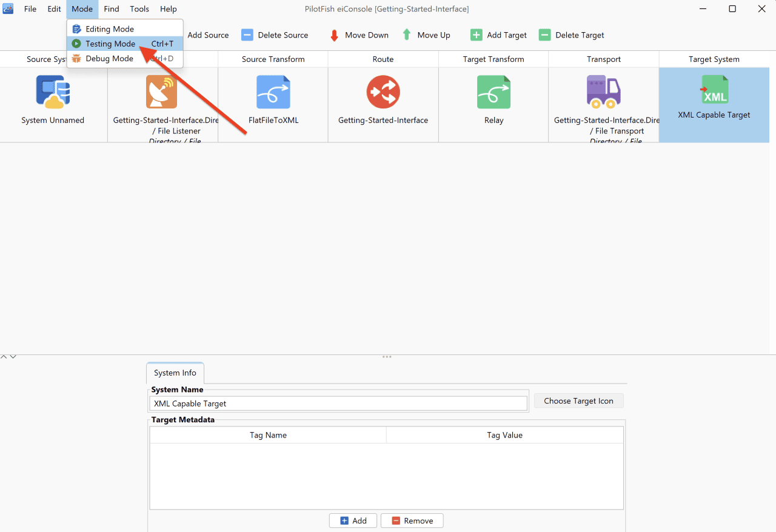776x532 pixels.
Task: Click the Target System stage header
Action: point(714,59)
